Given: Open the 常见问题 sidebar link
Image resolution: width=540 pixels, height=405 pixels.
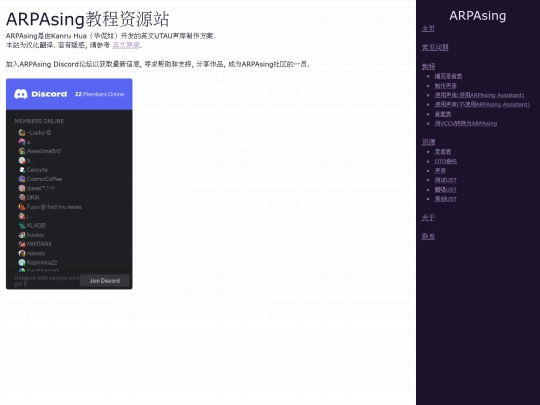Looking at the screenshot, I should 435,48.
